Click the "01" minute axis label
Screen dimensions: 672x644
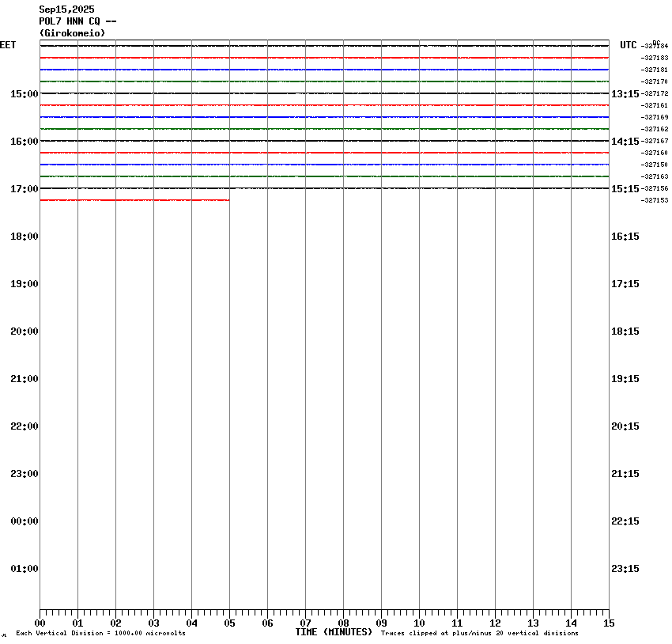pos(77,623)
